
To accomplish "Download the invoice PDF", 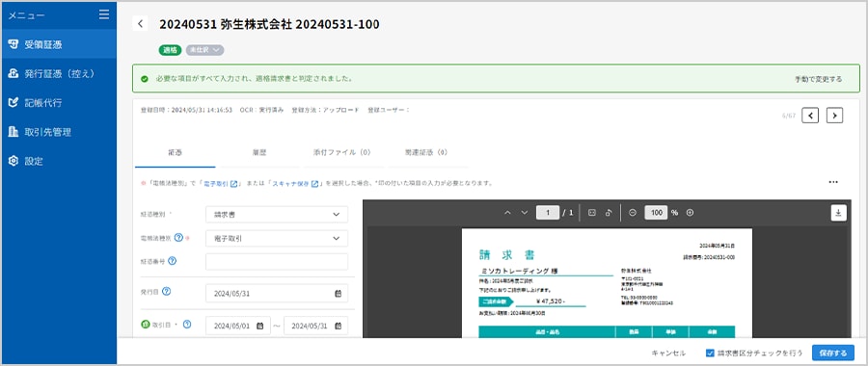I will point(839,213).
